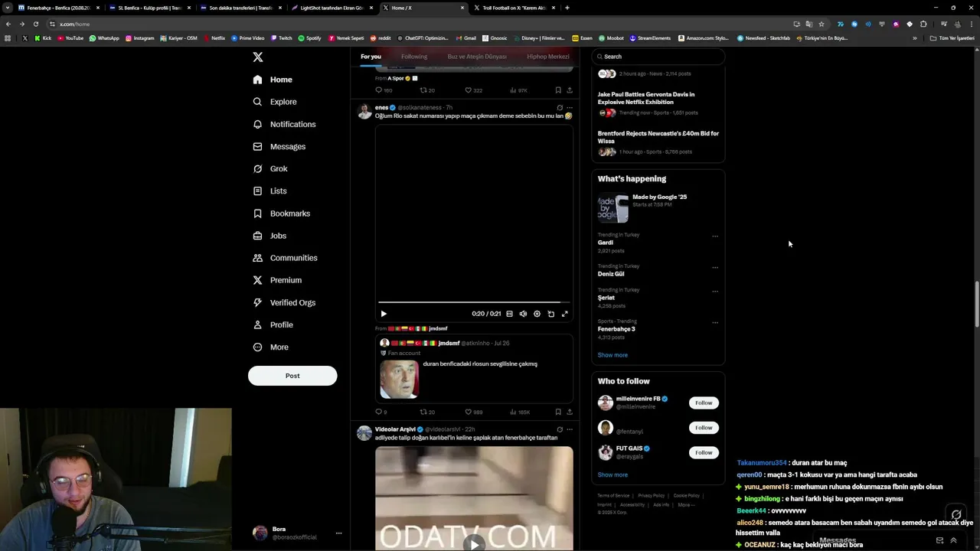Click the Post button
This screenshot has height=551, width=980.
pos(292,376)
